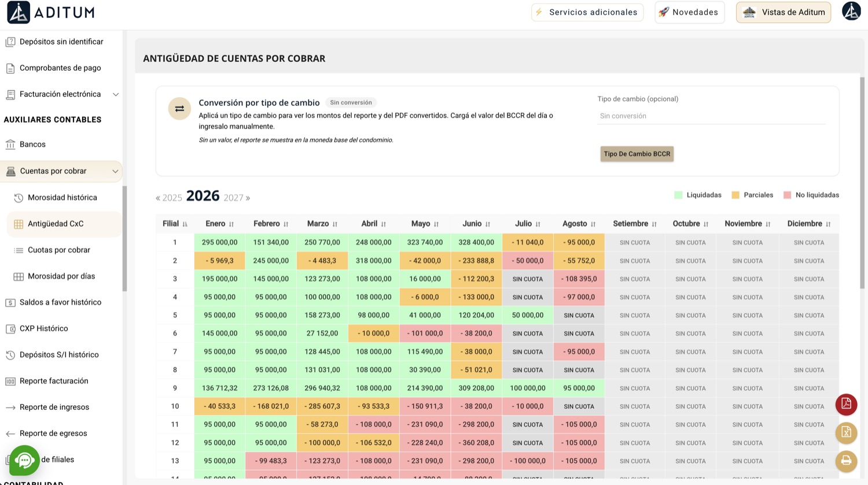Sort the table by Enero column

coord(219,224)
